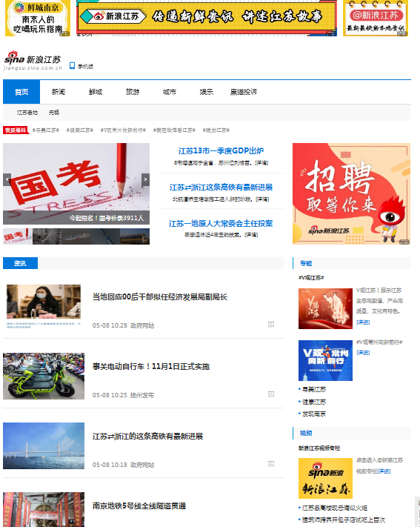Open the 黑猫投诉 tab
The width and height of the screenshot is (420, 527).
click(x=244, y=92)
